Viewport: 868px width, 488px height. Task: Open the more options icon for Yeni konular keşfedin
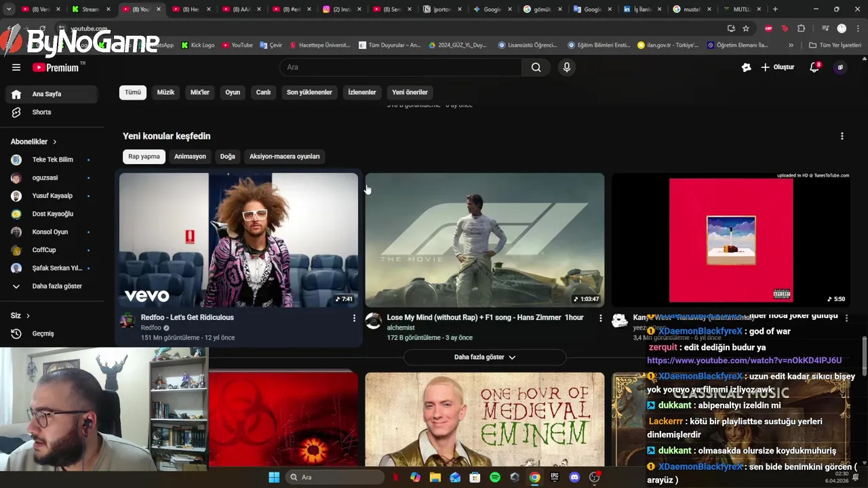842,136
